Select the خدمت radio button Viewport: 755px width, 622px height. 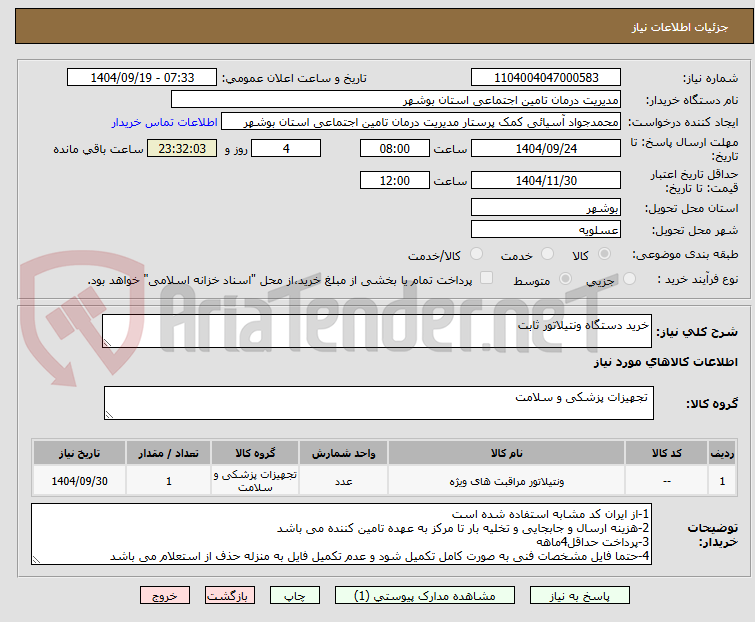click(547, 254)
